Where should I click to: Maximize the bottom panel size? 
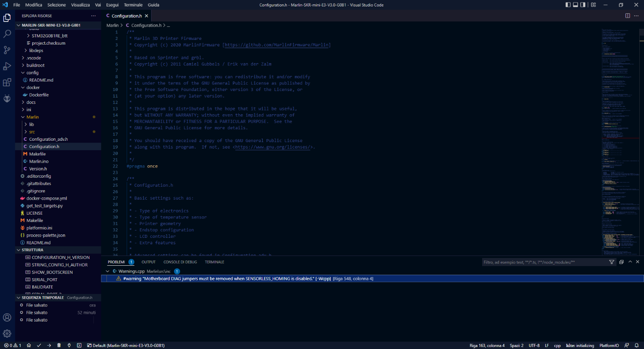coord(630,262)
